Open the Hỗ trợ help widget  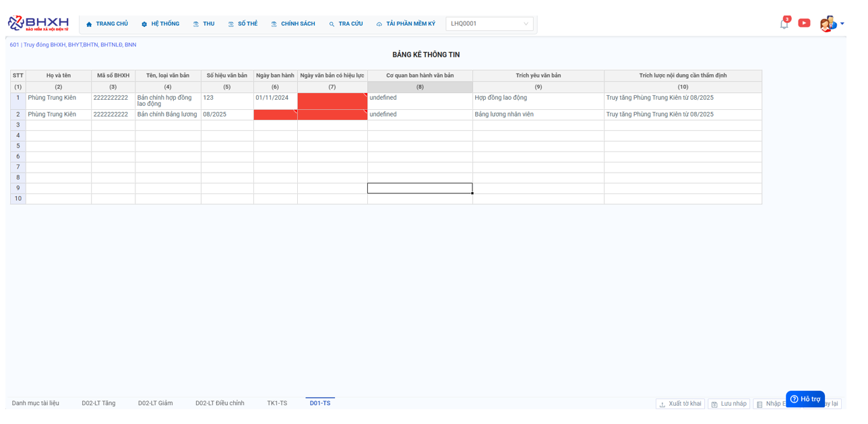[x=805, y=399]
